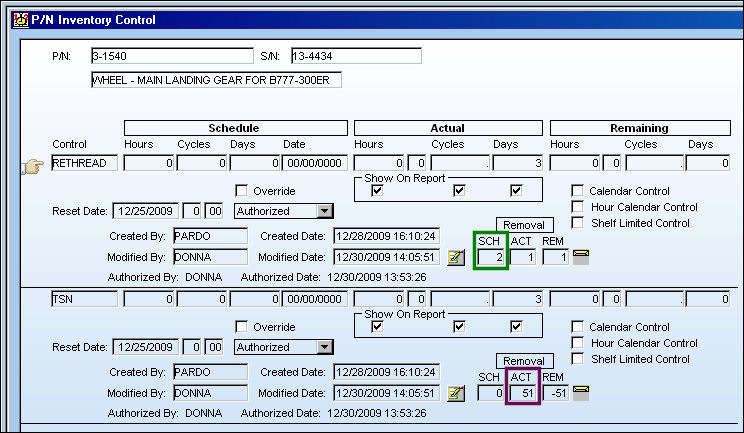Click the TSN control name field

click(84, 299)
